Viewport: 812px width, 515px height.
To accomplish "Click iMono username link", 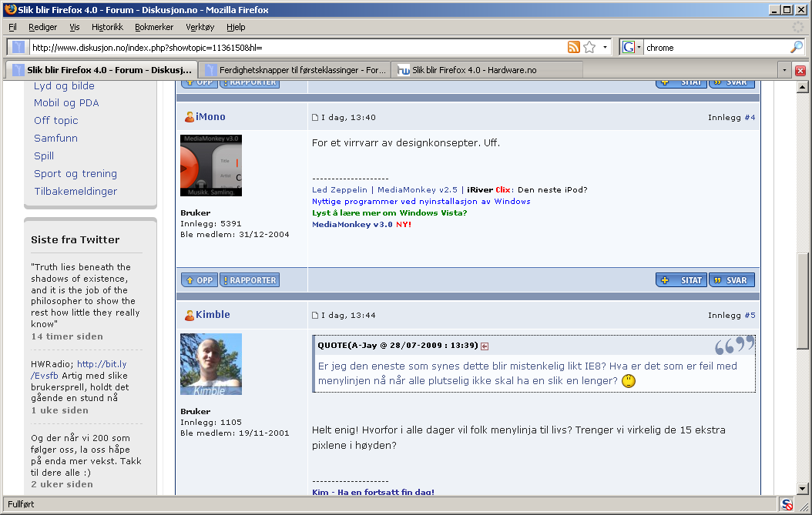I will (210, 117).
